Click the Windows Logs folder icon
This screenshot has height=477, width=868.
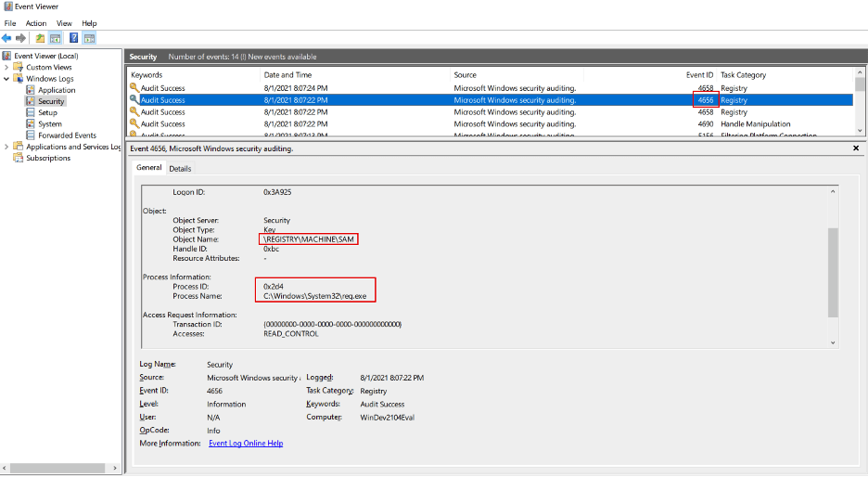[x=19, y=79]
